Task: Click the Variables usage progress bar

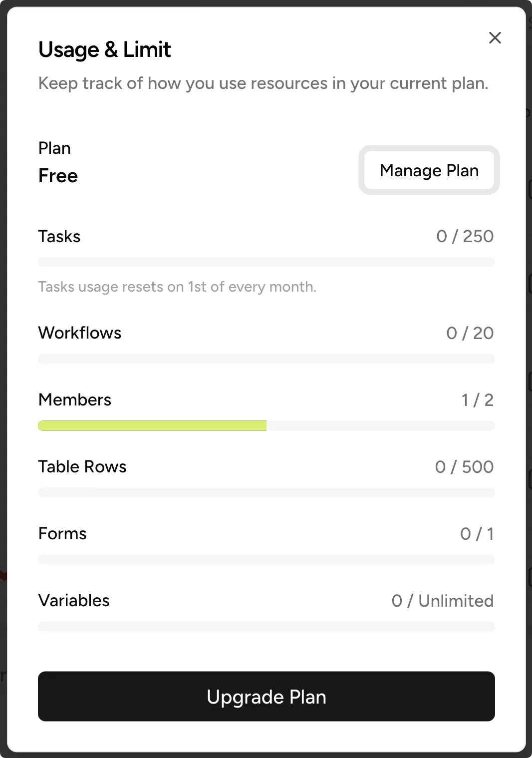Action: [x=266, y=626]
